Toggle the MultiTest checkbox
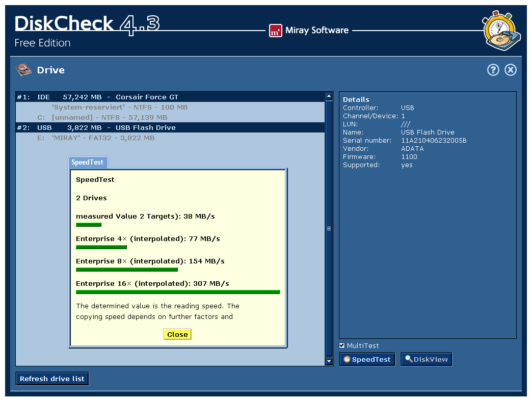The width and height of the screenshot is (532, 401). click(x=342, y=345)
